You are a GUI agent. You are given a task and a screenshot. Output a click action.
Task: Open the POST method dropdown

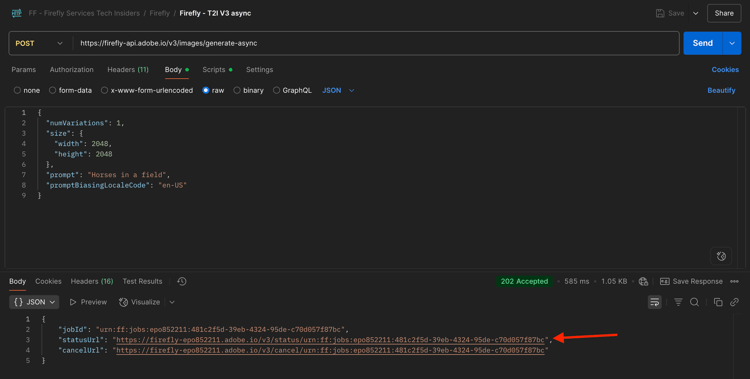pos(39,44)
